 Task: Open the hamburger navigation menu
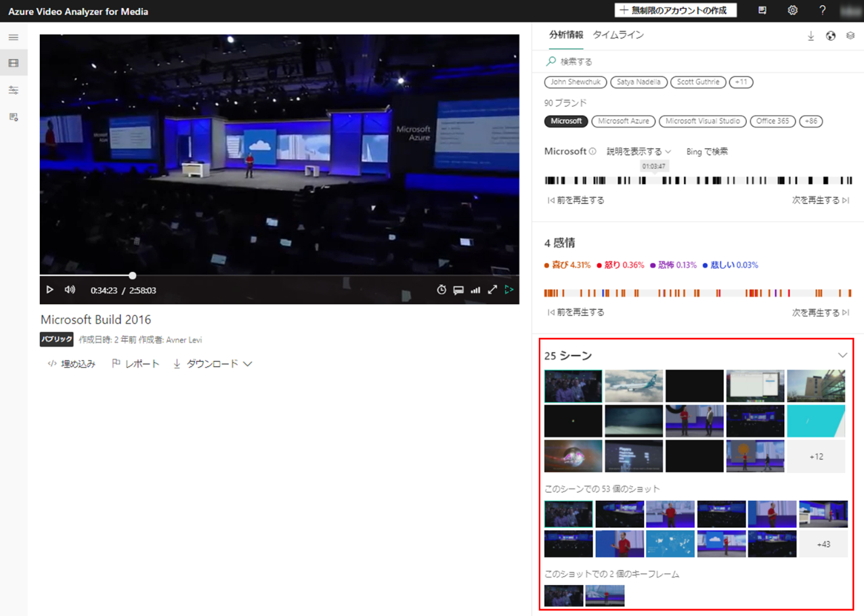pos(14,37)
